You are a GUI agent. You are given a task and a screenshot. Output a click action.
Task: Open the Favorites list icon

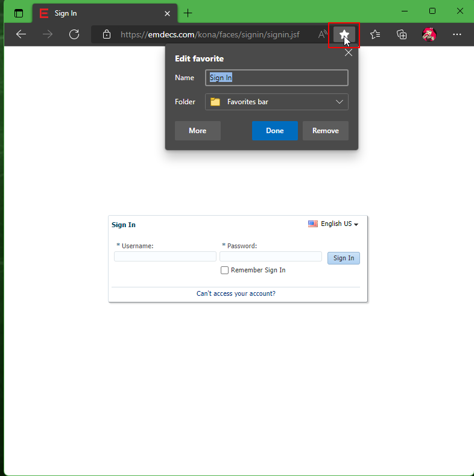pyautogui.click(x=375, y=34)
